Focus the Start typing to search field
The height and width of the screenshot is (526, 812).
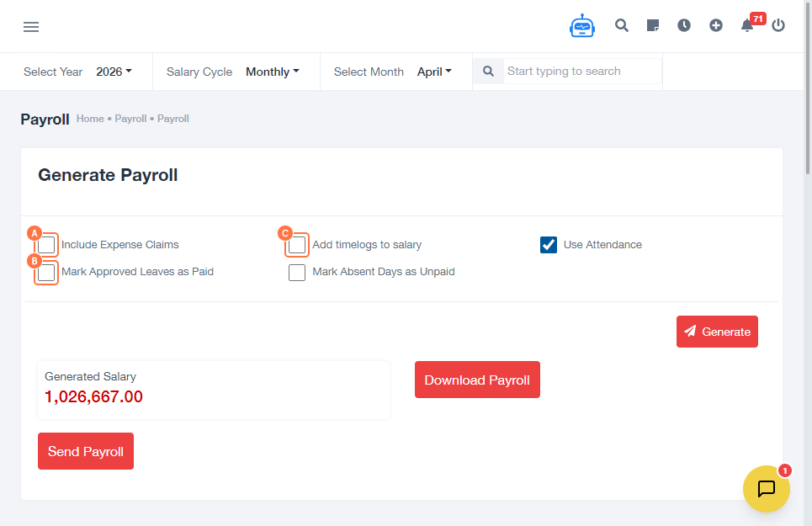pos(582,72)
